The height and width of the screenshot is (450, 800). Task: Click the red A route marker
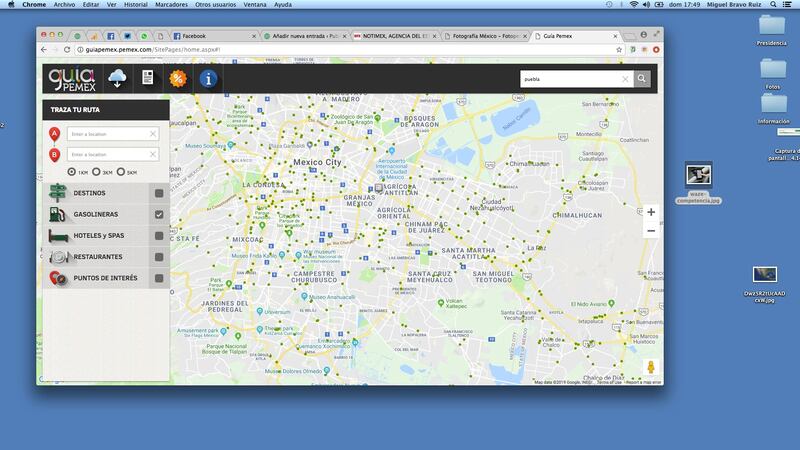click(x=55, y=134)
